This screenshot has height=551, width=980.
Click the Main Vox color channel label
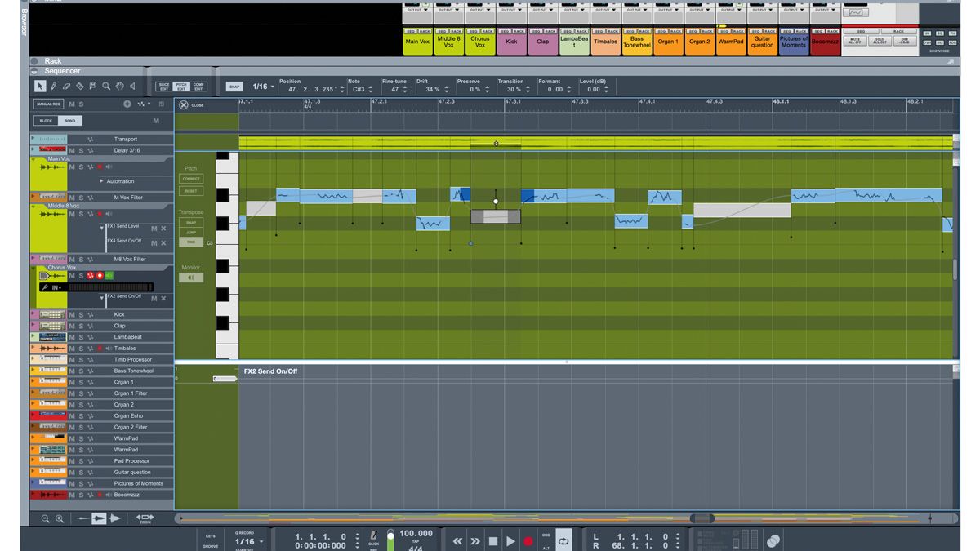pos(417,42)
